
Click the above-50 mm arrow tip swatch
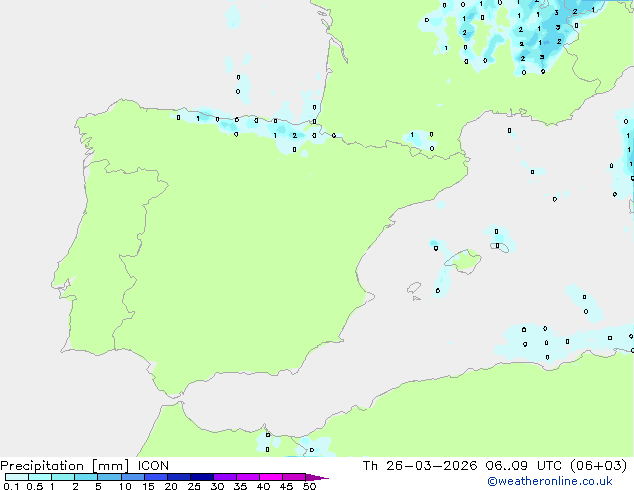click(317, 477)
